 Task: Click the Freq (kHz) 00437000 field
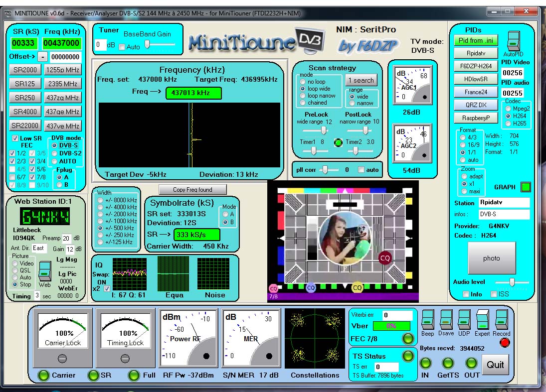point(62,43)
